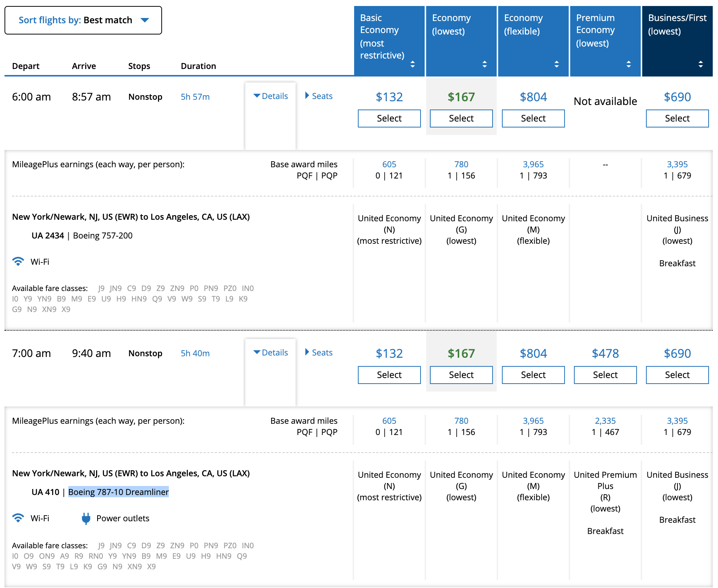Expand Seats for the 7:00 am flight
This screenshot has width=718, height=588.
pyautogui.click(x=319, y=352)
